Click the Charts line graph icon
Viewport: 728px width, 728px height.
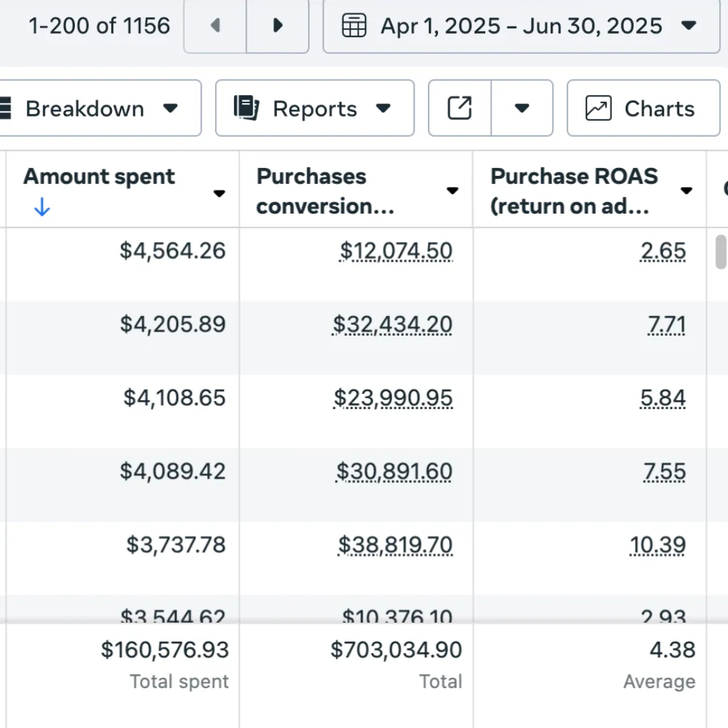pos(598,109)
